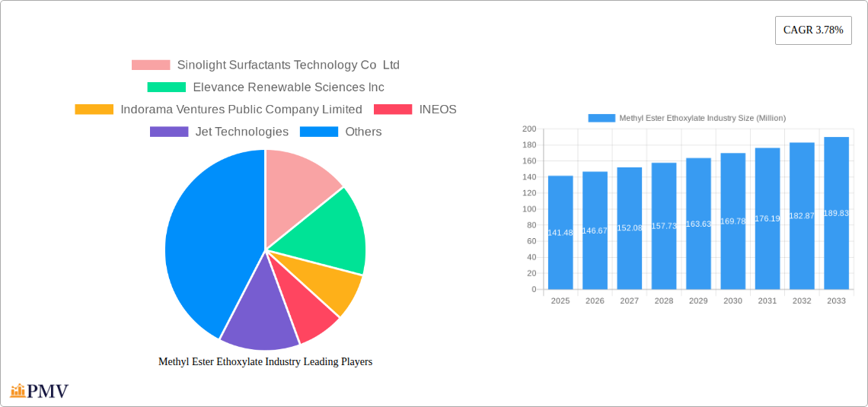
Task: Toggle Others blue legend swatch
Action: (319, 132)
